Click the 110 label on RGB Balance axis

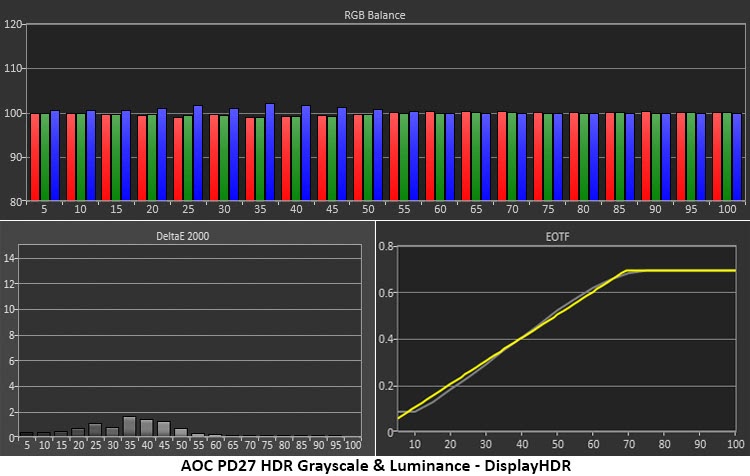tap(13, 68)
